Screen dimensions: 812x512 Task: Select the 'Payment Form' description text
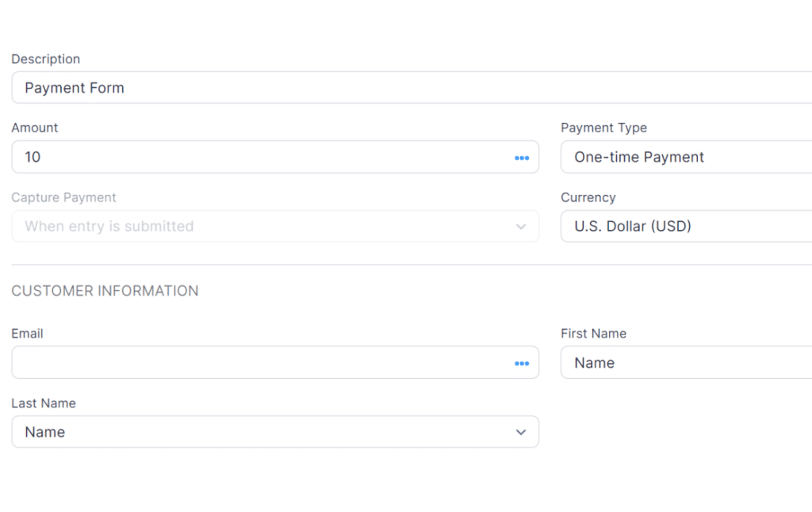click(x=73, y=87)
